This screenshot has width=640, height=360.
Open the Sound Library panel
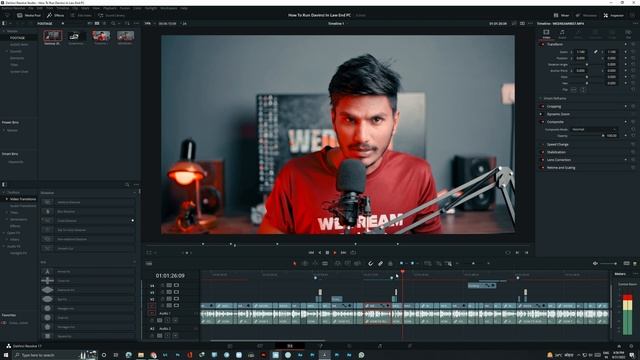(x=111, y=15)
